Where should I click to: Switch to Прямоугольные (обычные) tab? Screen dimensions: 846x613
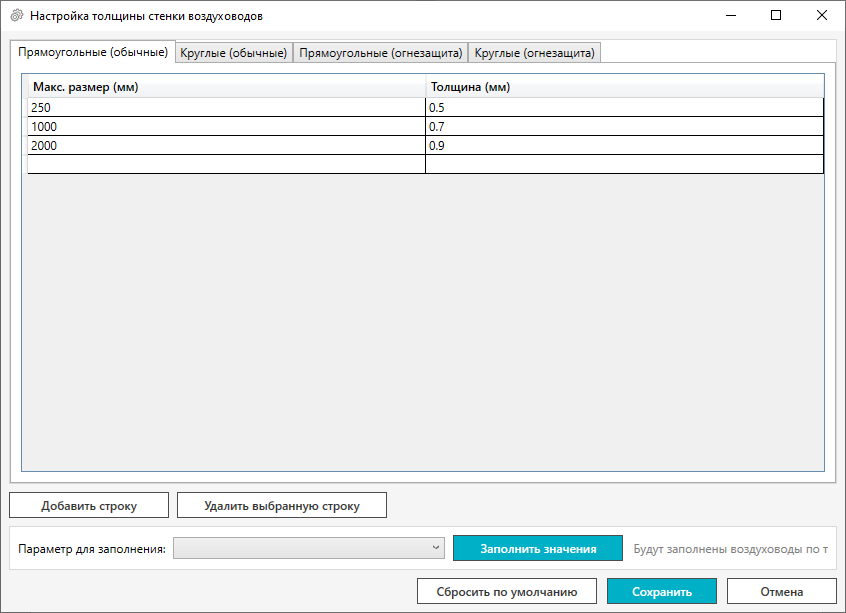[x=93, y=52]
